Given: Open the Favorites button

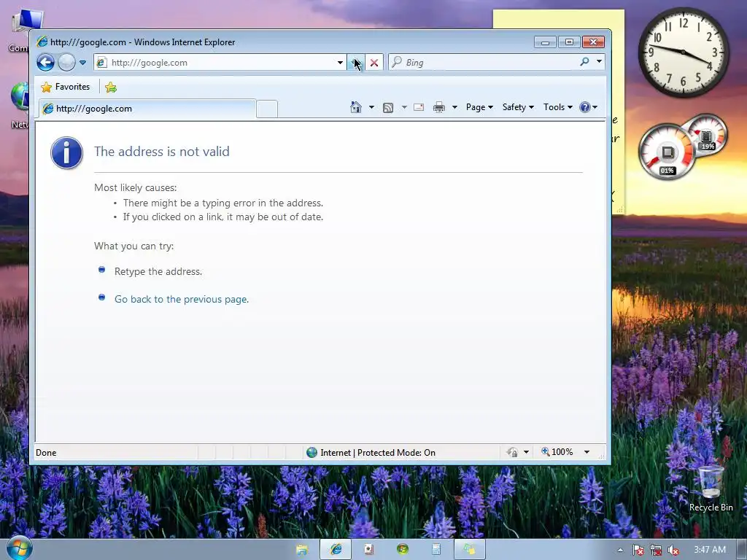Looking at the screenshot, I should tap(66, 87).
